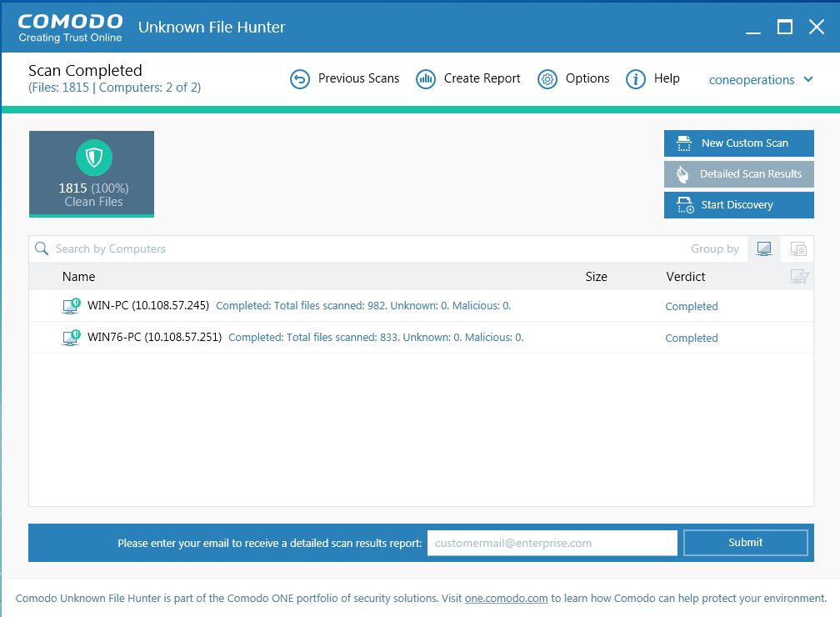The image size is (840, 617).
Task: Submit email for scan report
Action: click(745, 543)
